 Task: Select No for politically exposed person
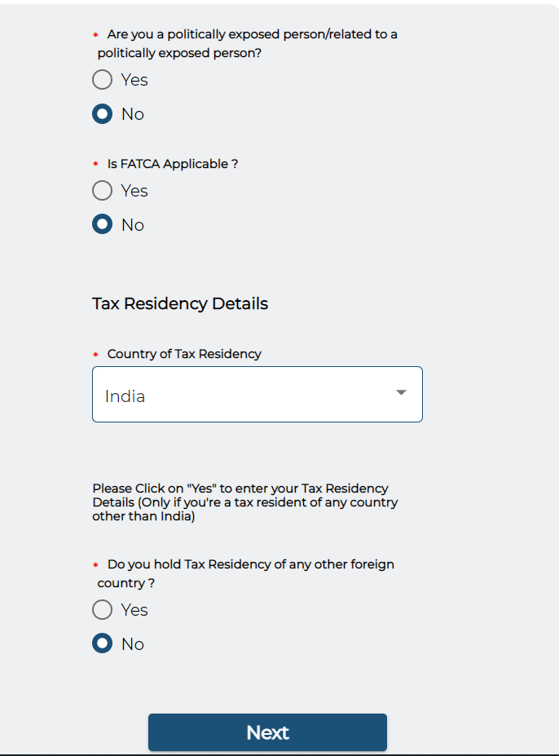[x=102, y=114]
